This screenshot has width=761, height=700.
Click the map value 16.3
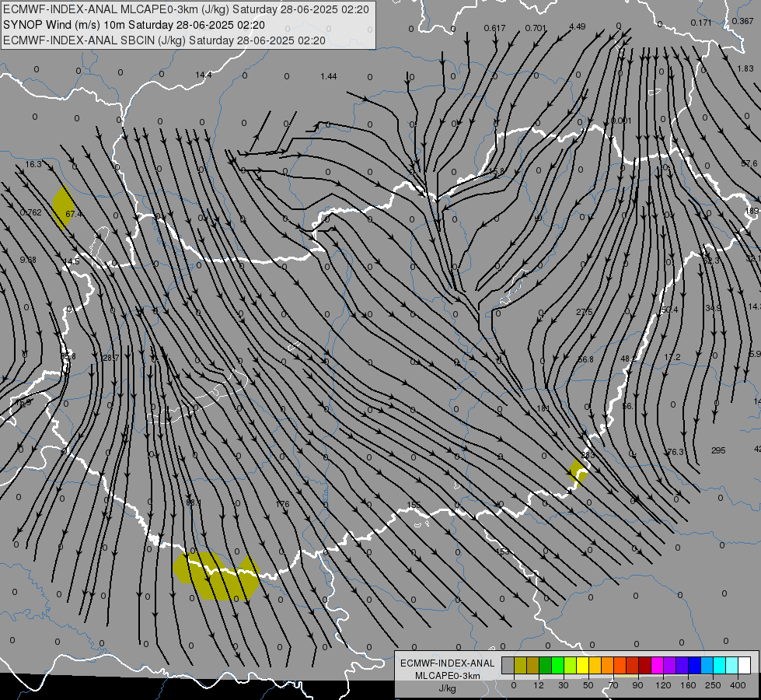coord(33,164)
